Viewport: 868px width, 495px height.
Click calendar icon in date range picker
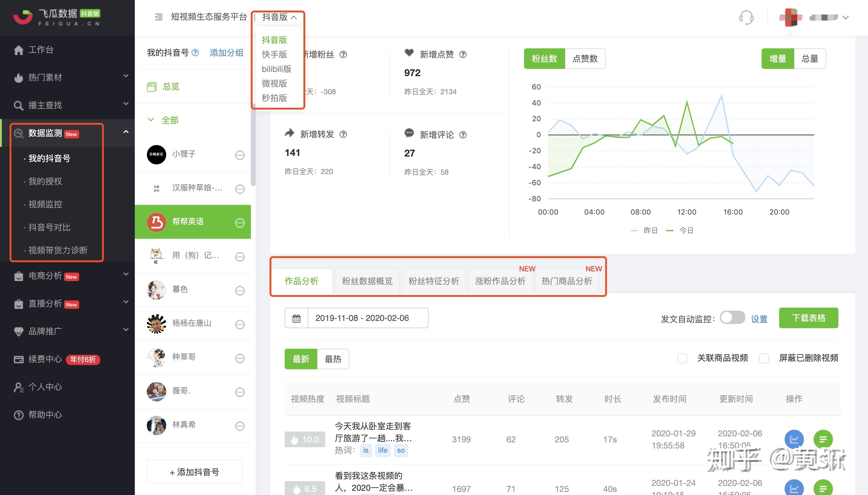click(x=296, y=318)
